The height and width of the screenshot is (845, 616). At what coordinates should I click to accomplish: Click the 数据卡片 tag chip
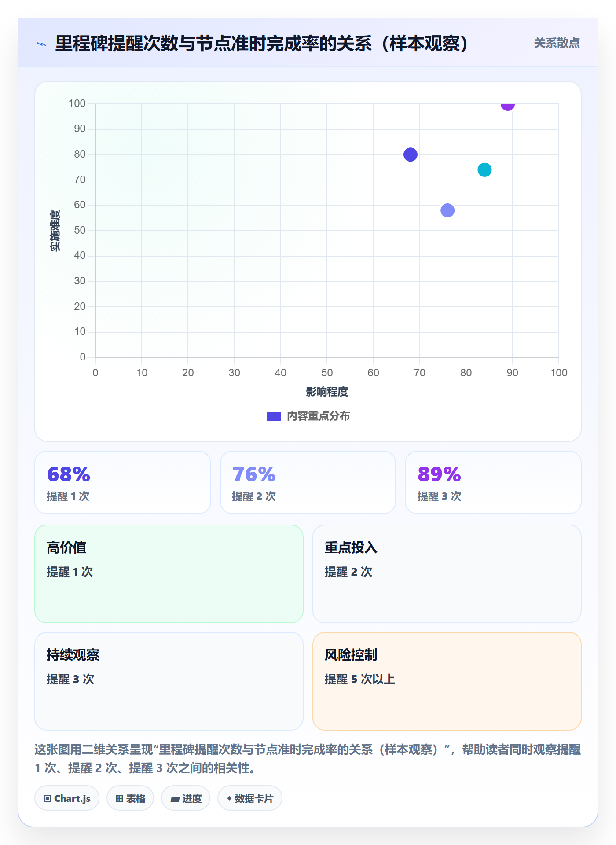(x=250, y=798)
